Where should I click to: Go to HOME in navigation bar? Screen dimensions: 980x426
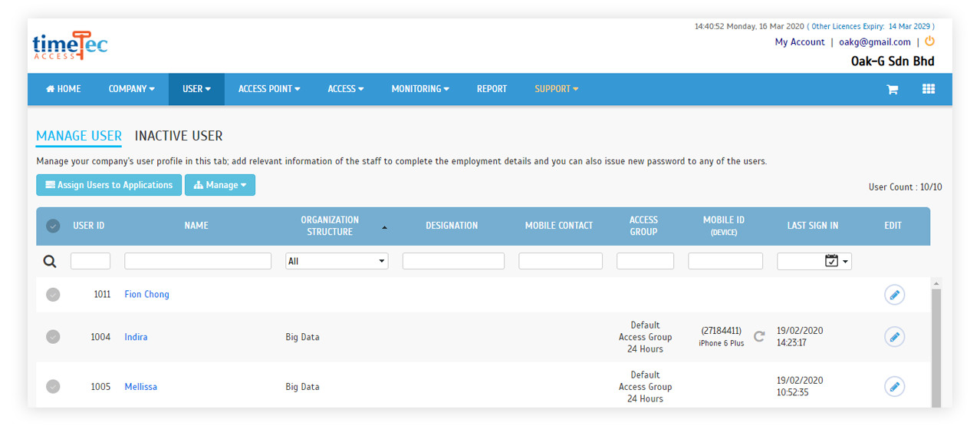pyautogui.click(x=64, y=89)
